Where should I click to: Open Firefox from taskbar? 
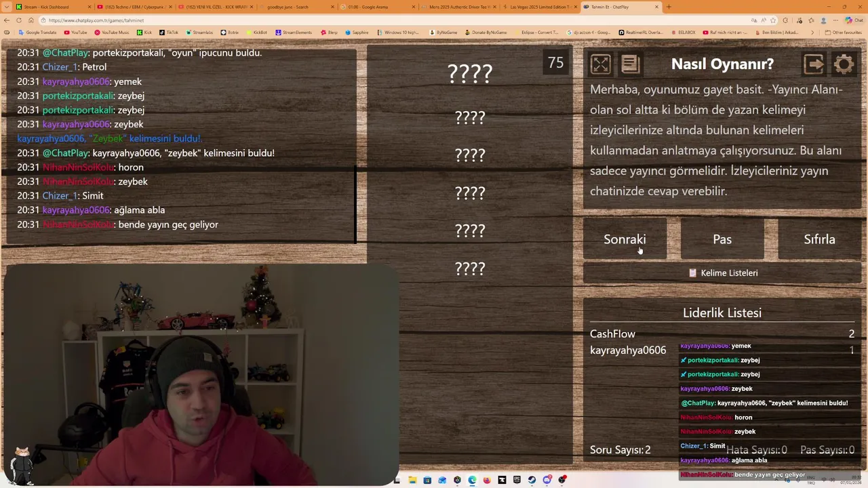487,480
